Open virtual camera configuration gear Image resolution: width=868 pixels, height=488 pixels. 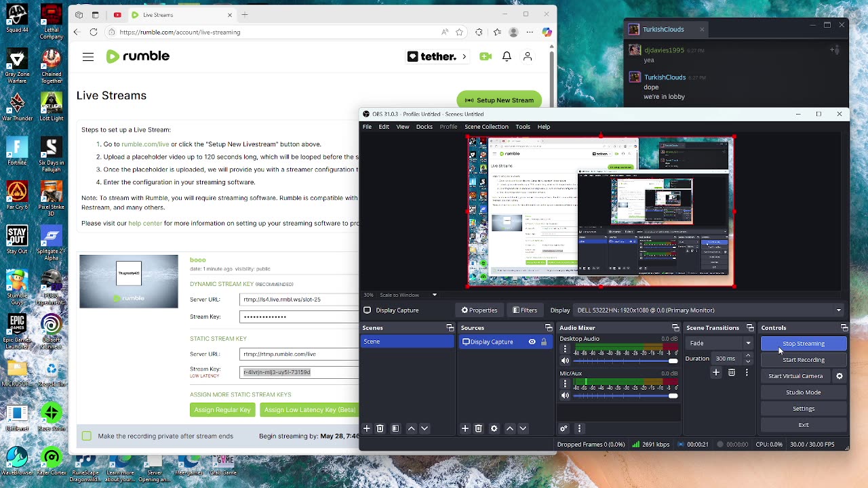tap(840, 376)
